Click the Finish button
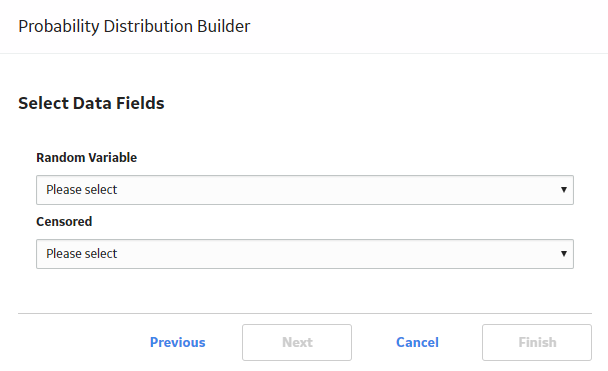Image resolution: width=608 pixels, height=371 pixels. point(537,342)
